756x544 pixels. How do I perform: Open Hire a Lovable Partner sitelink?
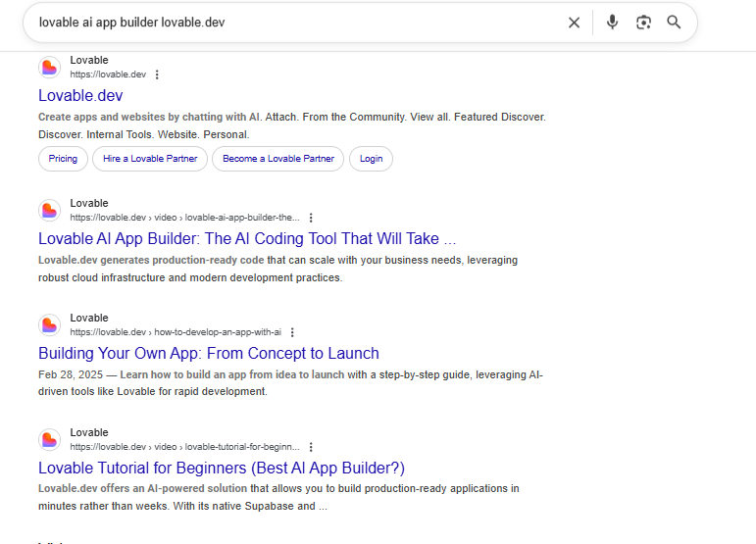(150, 159)
